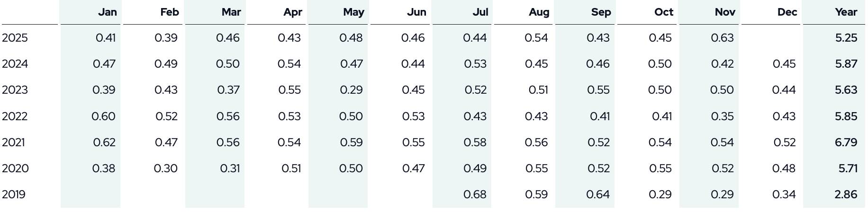Click the 2022 November value 0.35
Viewport: 868px width, 212px height.
click(x=722, y=116)
